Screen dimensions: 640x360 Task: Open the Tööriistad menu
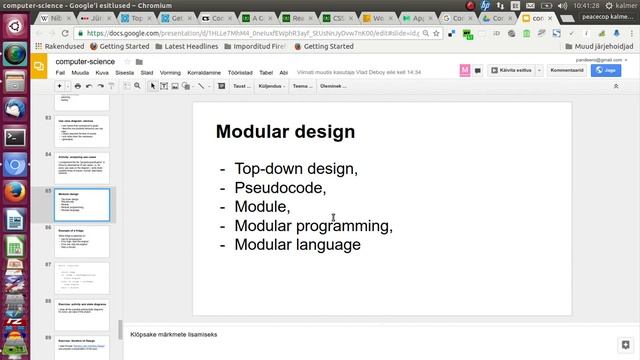240,73
